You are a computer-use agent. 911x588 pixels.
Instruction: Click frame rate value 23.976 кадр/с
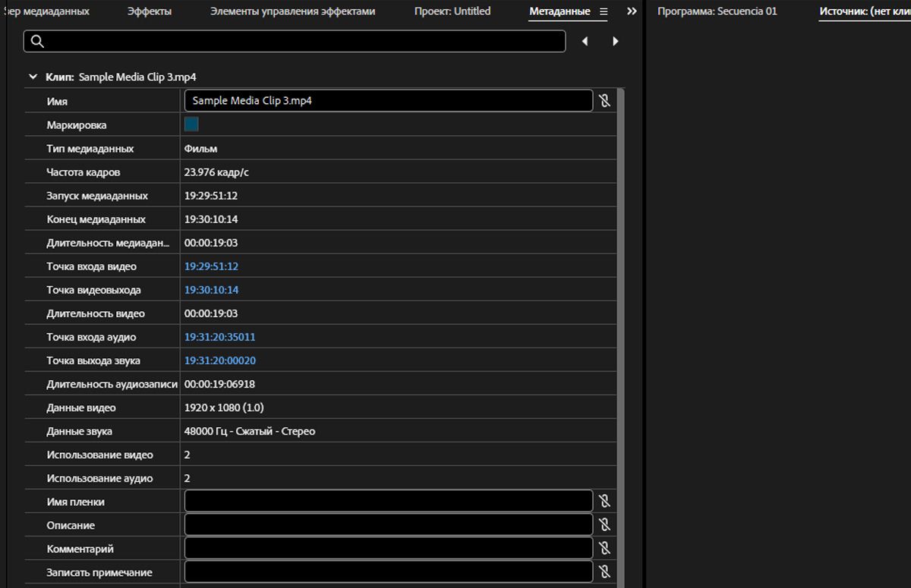[216, 172]
